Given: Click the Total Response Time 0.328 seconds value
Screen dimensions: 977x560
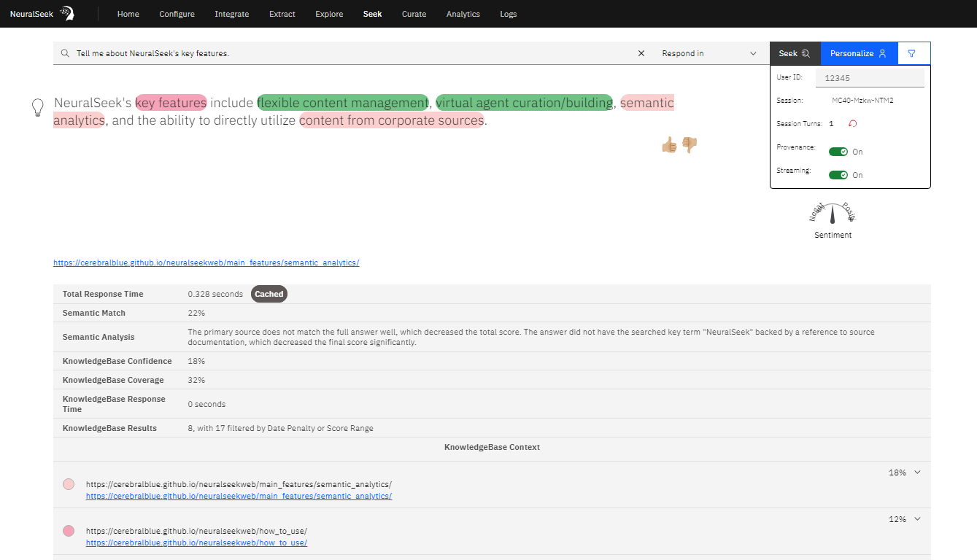Looking at the screenshot, I should [215, 294].
